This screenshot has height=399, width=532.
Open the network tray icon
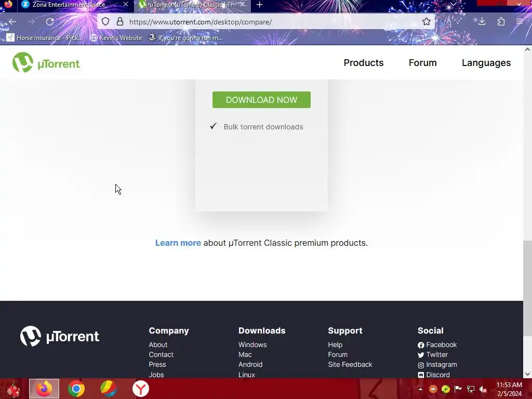471,389
